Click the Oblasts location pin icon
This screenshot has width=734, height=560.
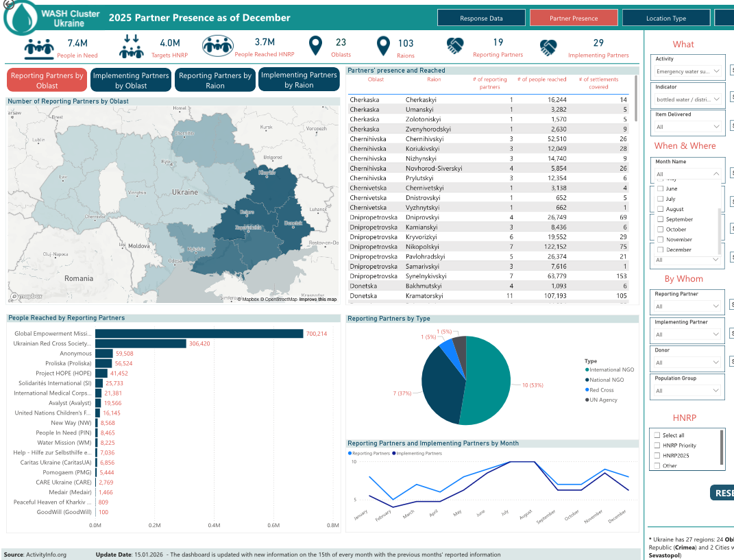(x=315, y=47)
